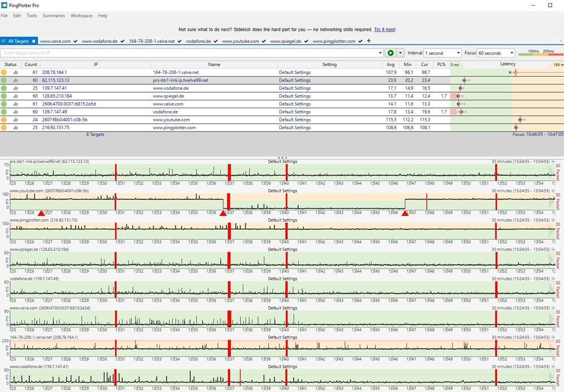
Task: Open the dropdown arrow beside the play button
Action: [x=400, y=53]
